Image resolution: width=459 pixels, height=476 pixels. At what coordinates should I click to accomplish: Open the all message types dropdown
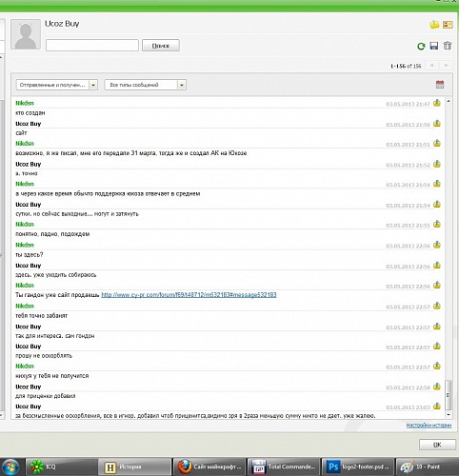(146, 85)
